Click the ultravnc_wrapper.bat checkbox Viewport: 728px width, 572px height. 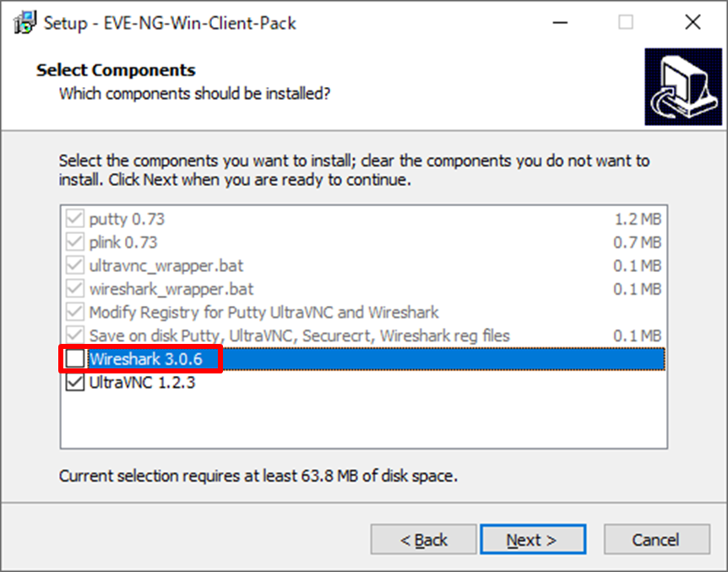(x=76, y=266)
